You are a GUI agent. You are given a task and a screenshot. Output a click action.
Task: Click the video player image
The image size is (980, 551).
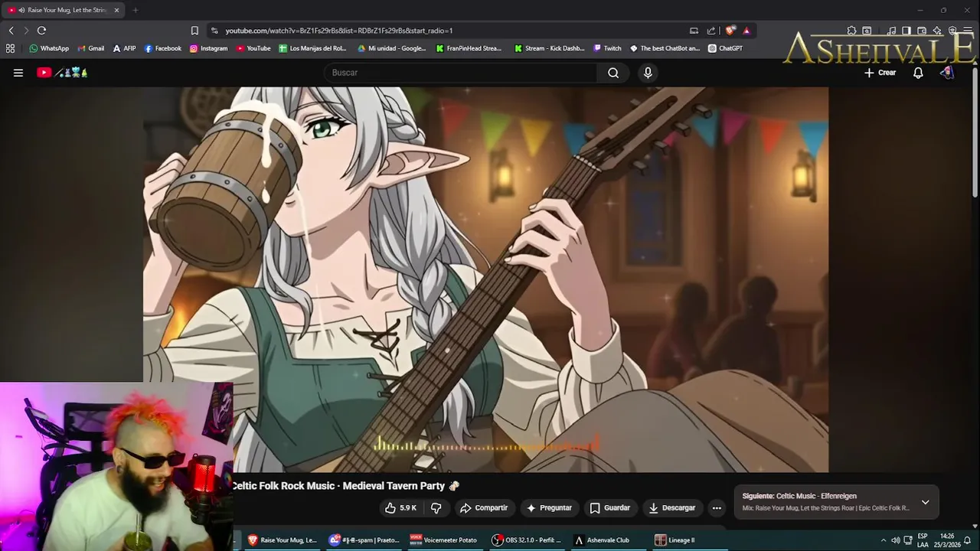[x=485, y=279]
